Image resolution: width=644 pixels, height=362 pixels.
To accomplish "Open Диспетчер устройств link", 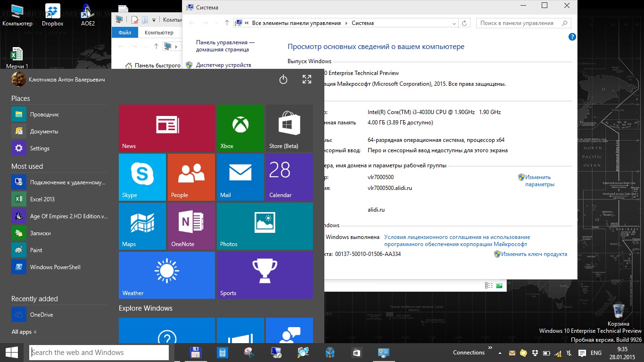I will point(223,65).
